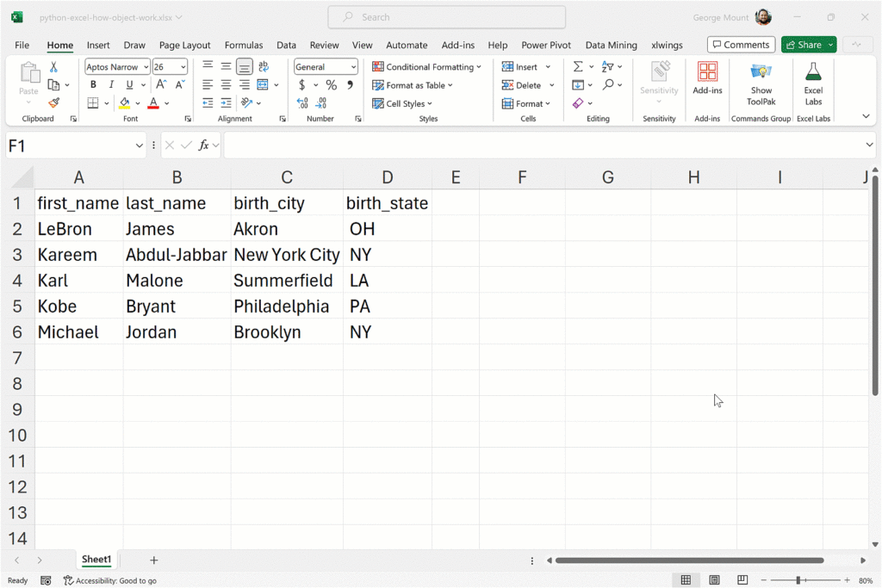Image resolution: width=882 pixels, height=588 pixels.
Task: Click the Format Painter brush icon
Action: click(x=53, y=103)
